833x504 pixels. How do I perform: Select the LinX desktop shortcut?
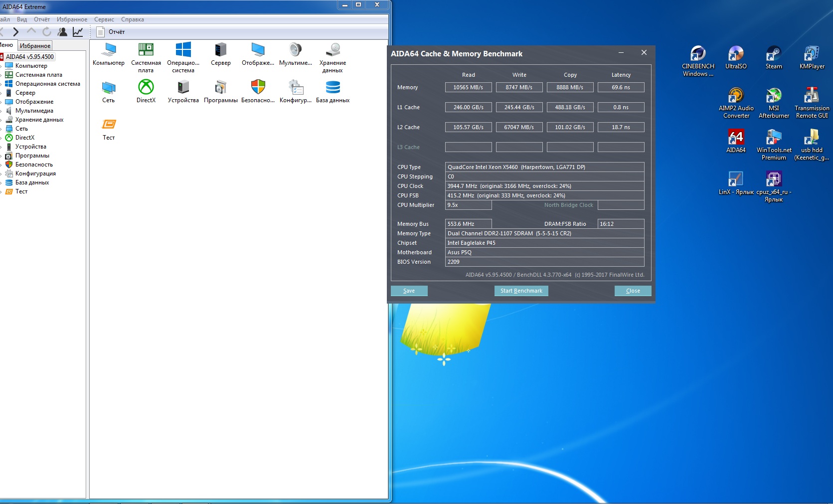736,183
